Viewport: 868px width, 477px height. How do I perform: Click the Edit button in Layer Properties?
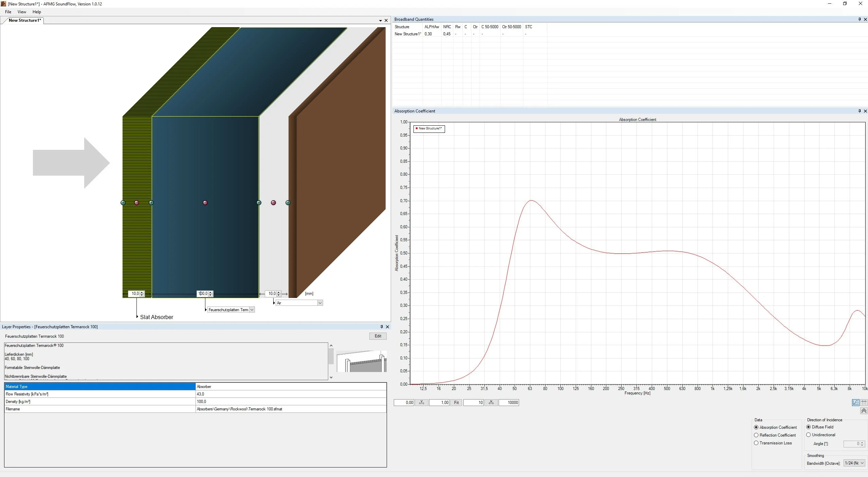[378, 336]
